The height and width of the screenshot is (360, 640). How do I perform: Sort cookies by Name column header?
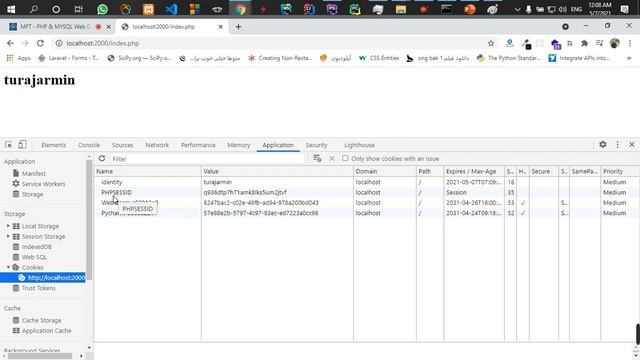point(148,171)
